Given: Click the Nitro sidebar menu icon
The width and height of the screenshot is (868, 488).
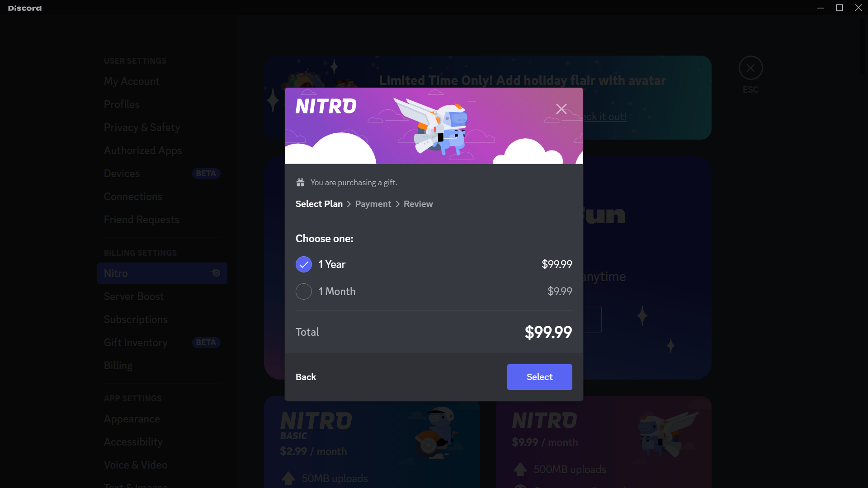Looking at the screenshot, I should tap(216, 273).
